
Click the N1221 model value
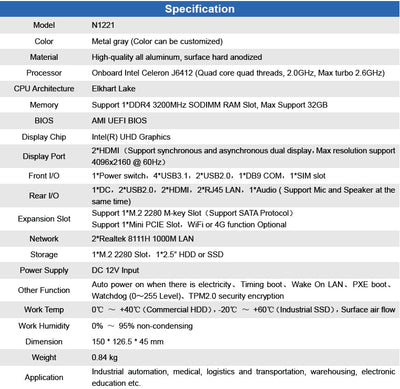[103, 25]
